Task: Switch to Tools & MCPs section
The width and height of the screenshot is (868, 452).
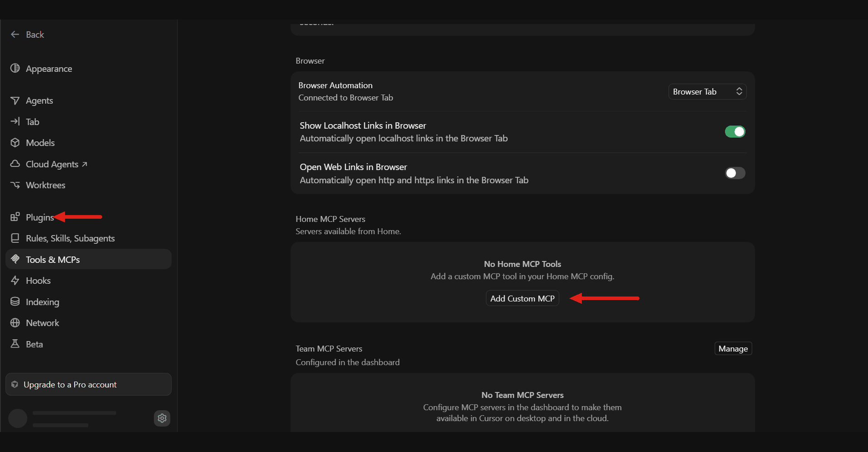Action: coord(89,259)
